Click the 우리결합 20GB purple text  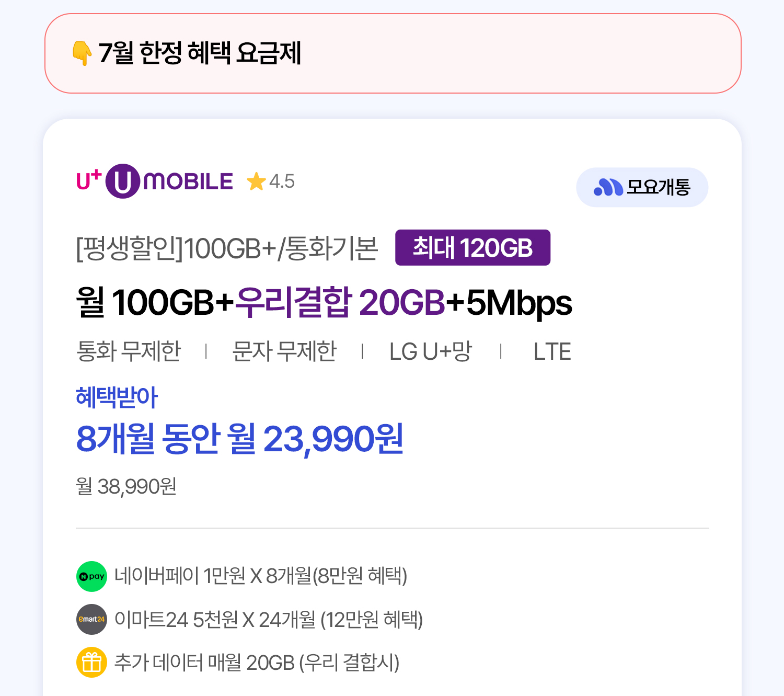click(x=340, y=302)
